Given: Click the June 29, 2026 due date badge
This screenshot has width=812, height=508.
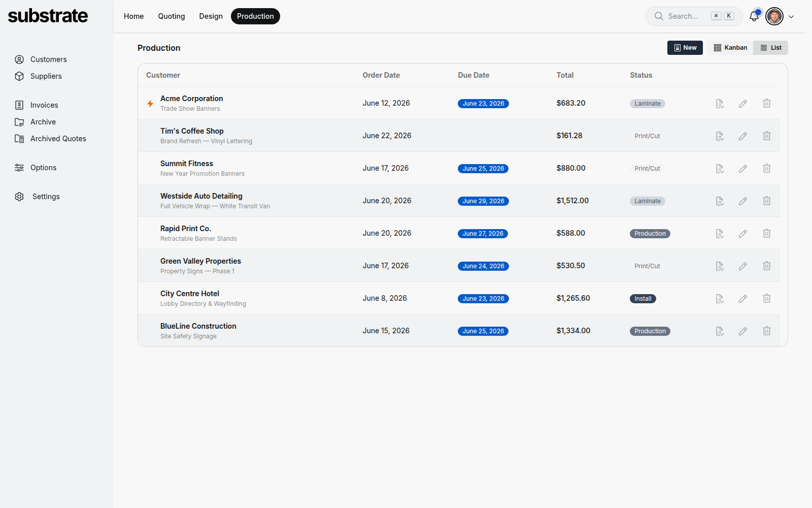Looking at the screenshot, I should click(483, 201).
